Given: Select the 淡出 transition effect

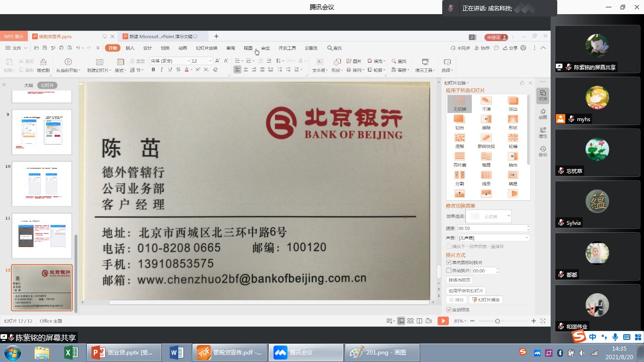Looking at the screenshot, I should (x=513, y=104).
